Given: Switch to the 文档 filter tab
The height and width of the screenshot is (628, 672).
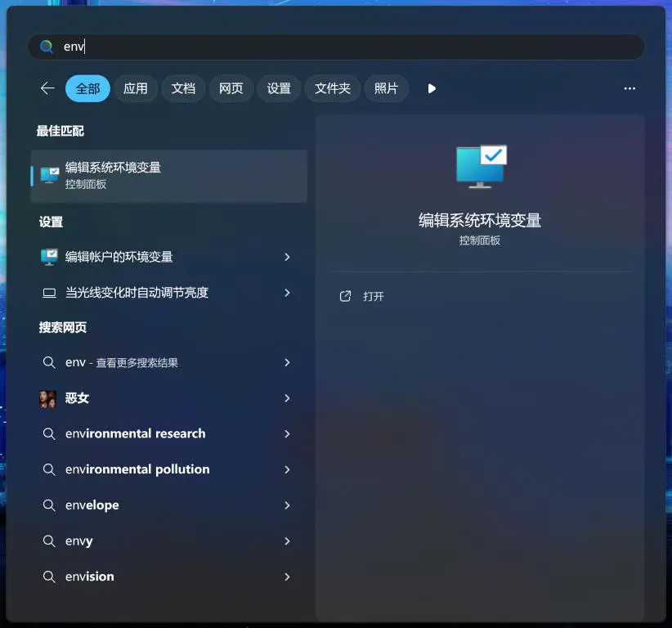Looking at the screenshot, I should click(x=183, y=88).
